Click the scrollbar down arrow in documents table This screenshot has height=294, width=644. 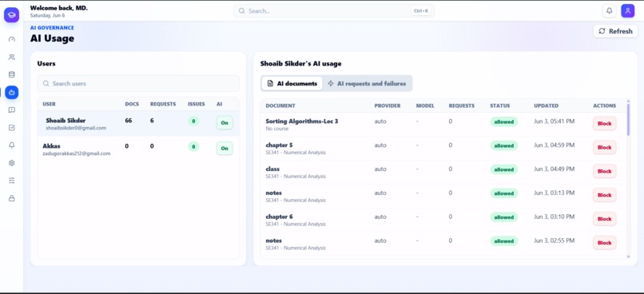pyautogui.click(x=628, y=256)
